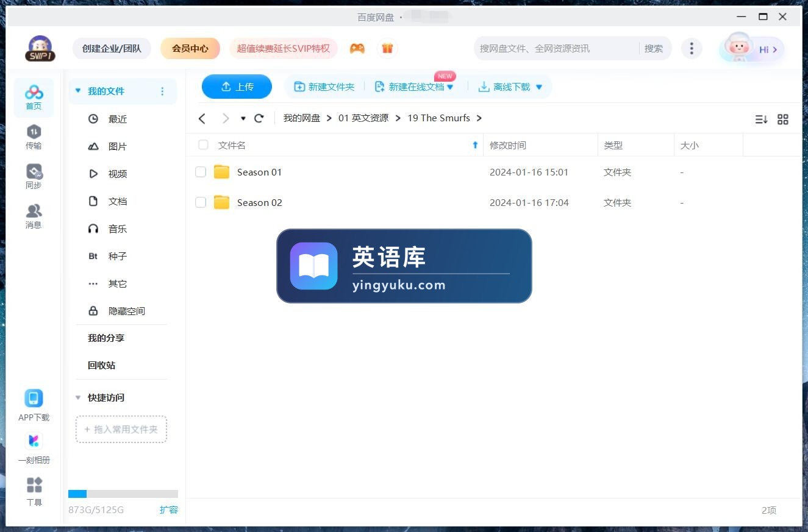
Task: Go to 首页 home in sidebar
Action: [34, 98]
